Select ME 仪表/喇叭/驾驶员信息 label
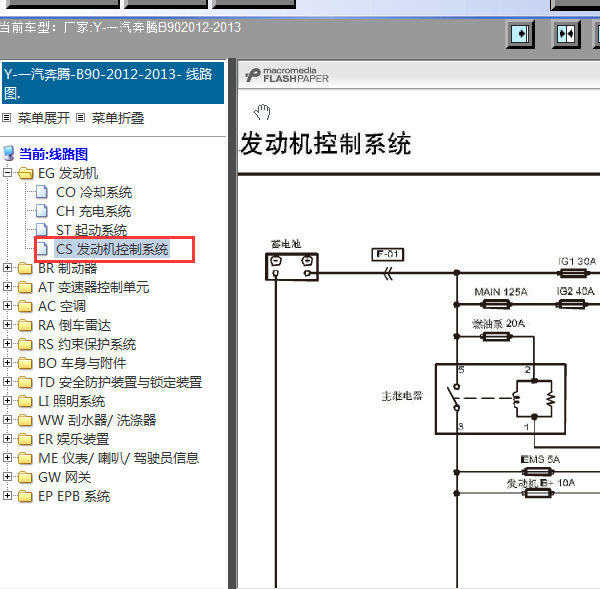Screen dimensions: 600x589 point(119,458)
